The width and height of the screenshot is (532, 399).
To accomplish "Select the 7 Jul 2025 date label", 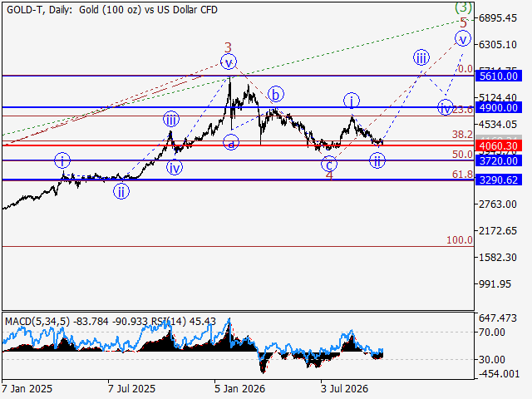I will tap(131, 389).
